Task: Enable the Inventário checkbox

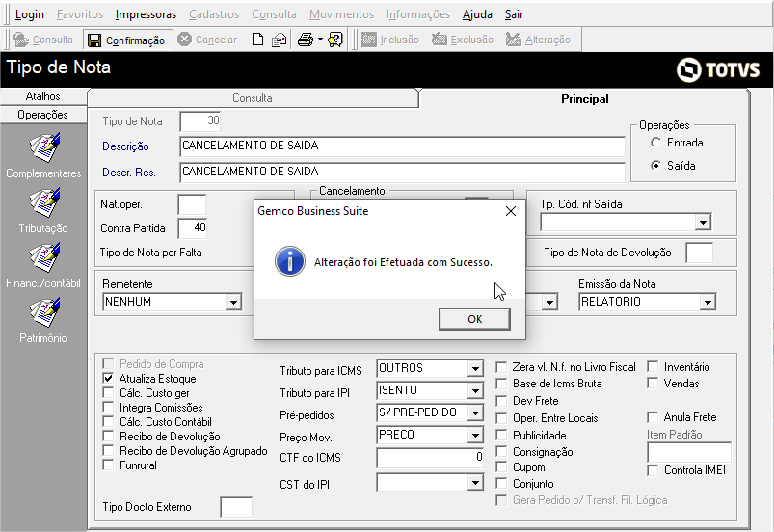Action: [653, 366]
